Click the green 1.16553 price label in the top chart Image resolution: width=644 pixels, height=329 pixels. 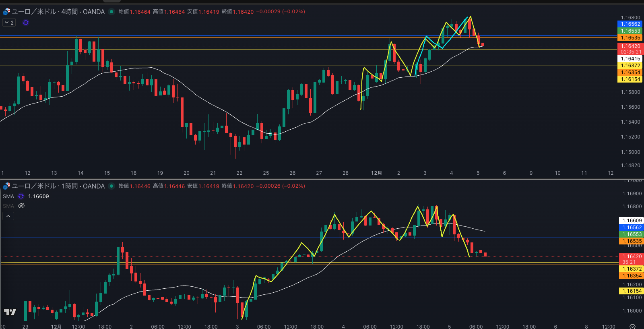pos(630,31)
